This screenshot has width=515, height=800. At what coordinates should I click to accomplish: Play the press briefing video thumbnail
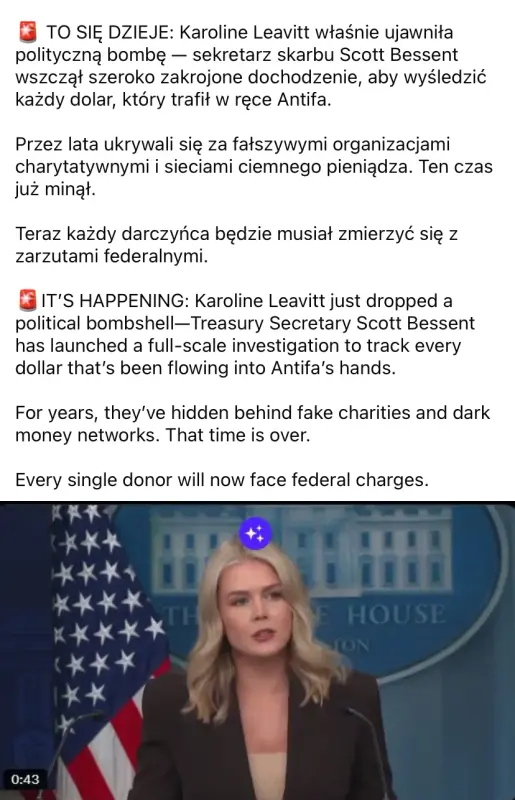(257, 651)
